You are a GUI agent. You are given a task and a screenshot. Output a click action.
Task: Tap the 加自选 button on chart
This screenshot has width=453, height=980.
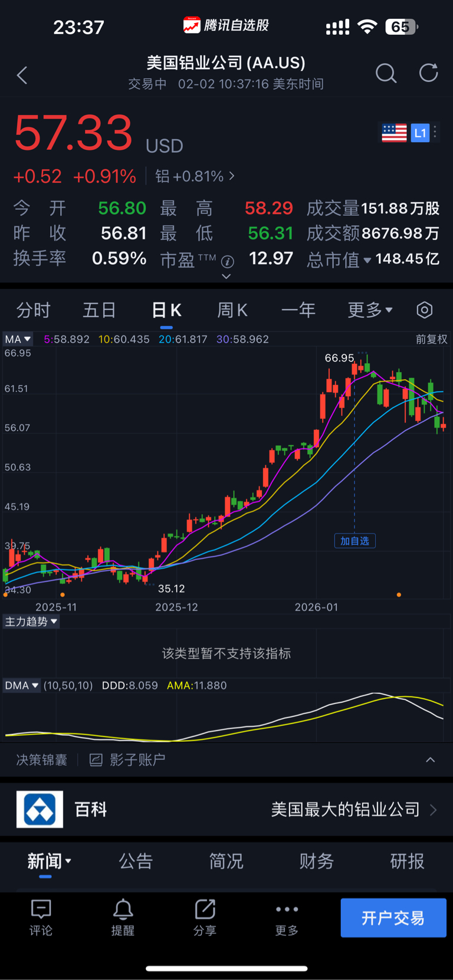[354, 541]
